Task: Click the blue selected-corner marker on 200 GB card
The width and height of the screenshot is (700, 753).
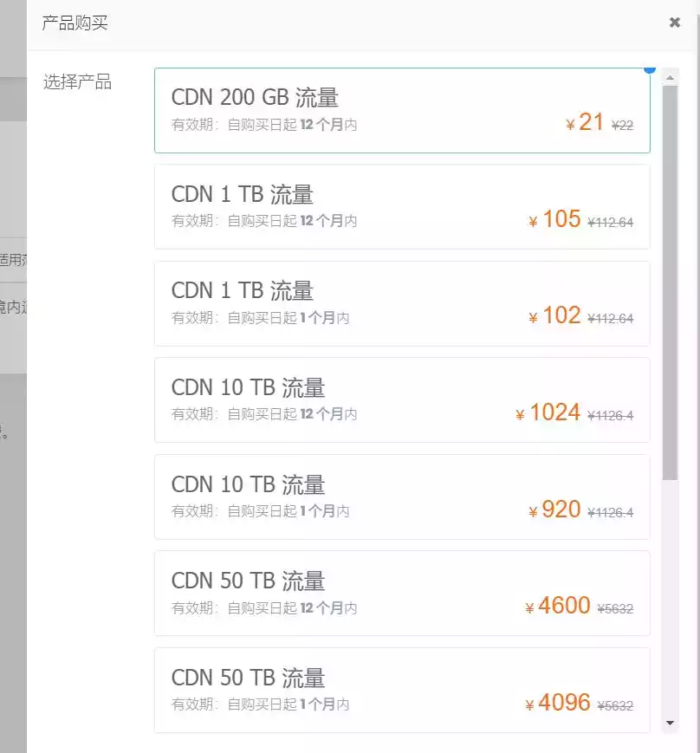Action: click(x=650, y=70)
